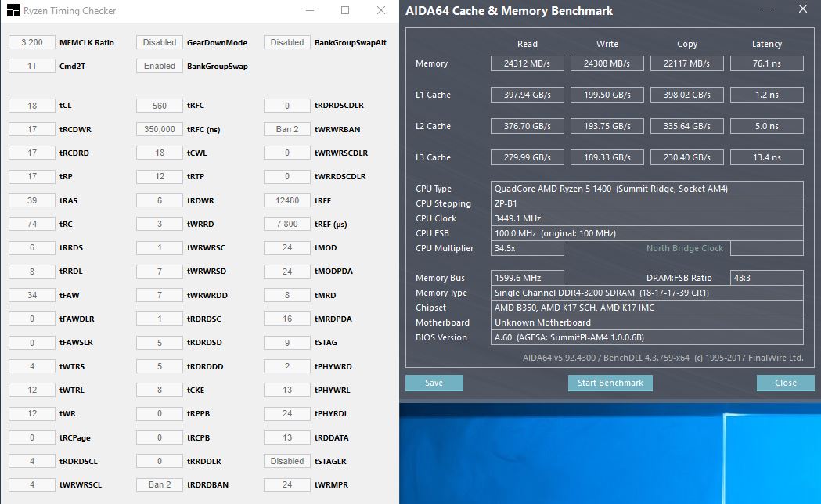Click the Save button in AIDA64
This screenshot has height=504, width=821.
[x=434, y=383]
